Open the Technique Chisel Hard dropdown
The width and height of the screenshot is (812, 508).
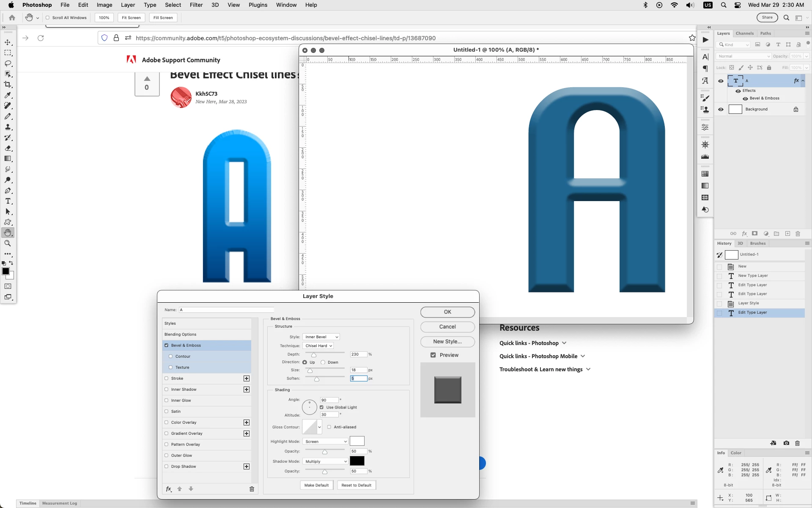coord(318,346)
